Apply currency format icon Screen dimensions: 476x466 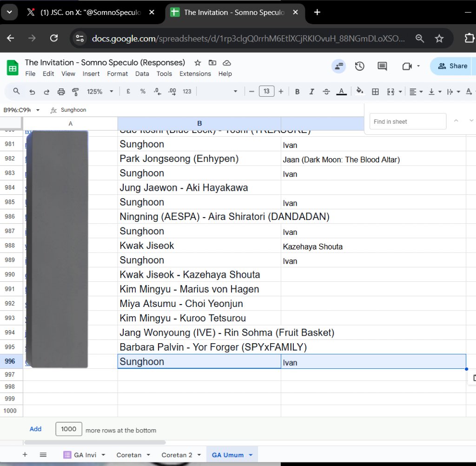(128, 91)
